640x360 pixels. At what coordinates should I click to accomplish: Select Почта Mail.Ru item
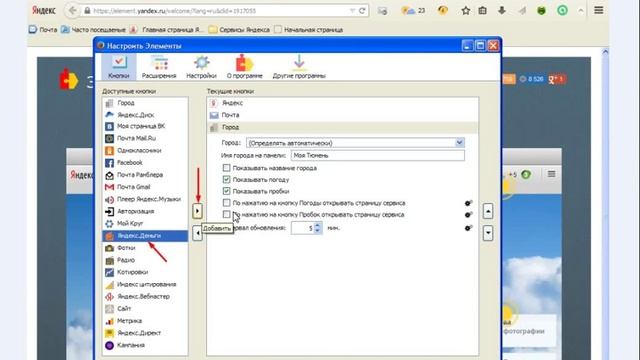[x=145, y=138]
